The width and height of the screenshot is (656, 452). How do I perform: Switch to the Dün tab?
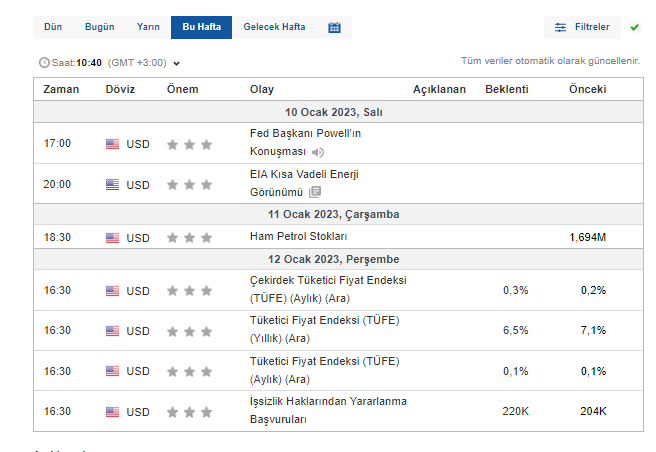[53, 27]
